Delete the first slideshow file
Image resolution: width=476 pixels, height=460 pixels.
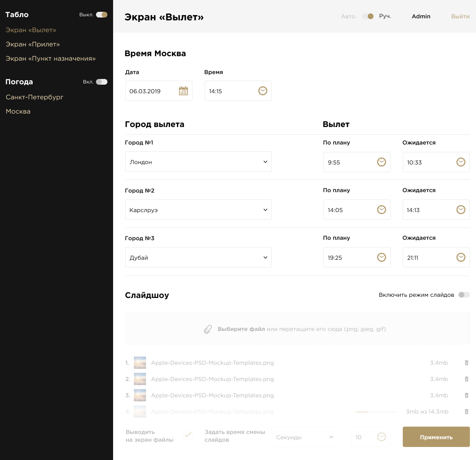[467, 363]
